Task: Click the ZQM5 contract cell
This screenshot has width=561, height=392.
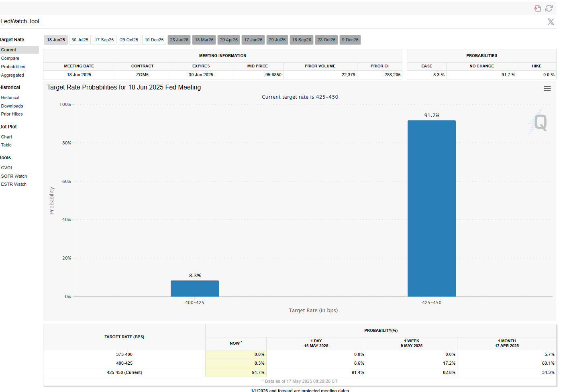Action: (143, 75)
